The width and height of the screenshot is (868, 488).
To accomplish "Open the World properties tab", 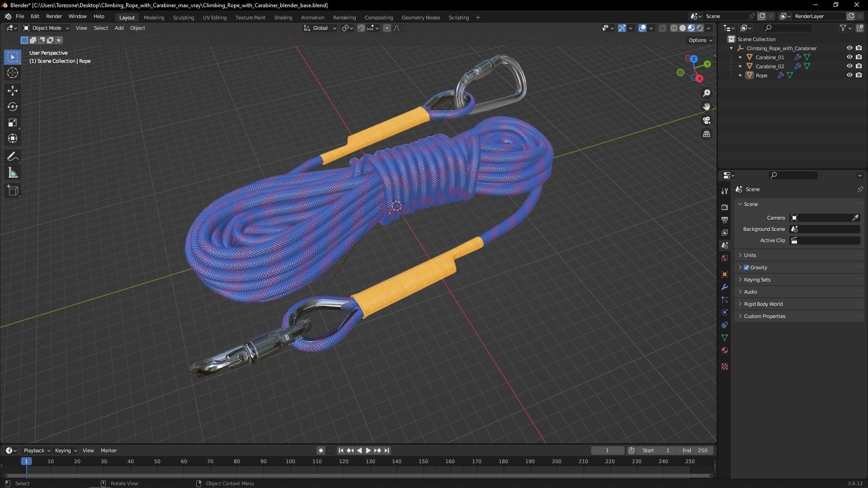I will 725,258.
